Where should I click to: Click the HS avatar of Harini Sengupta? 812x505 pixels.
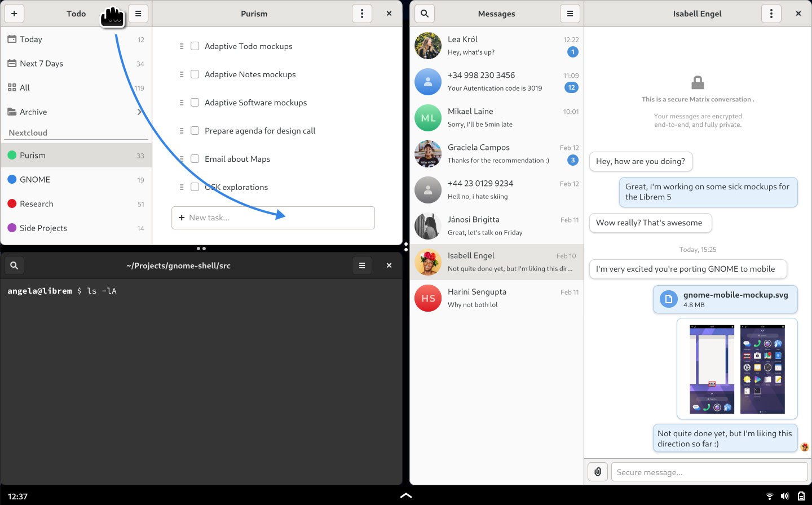pyautogui.click(x=428, y=298)
